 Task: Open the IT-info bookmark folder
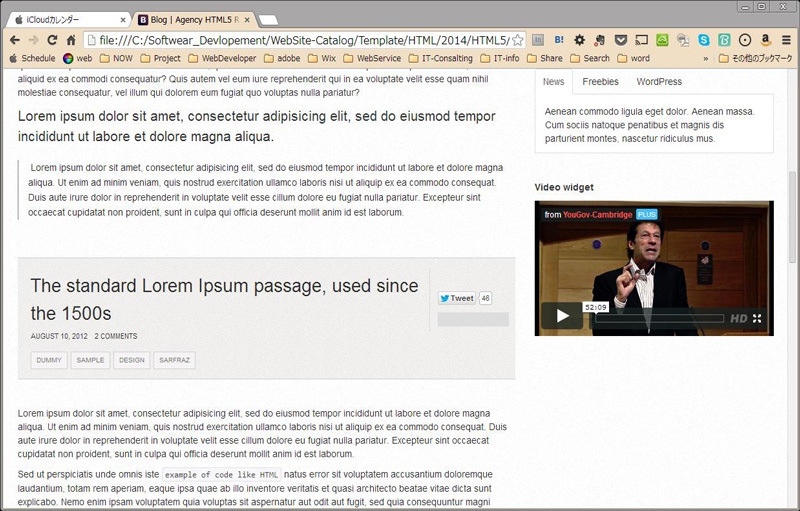click(x=499, y=58)
